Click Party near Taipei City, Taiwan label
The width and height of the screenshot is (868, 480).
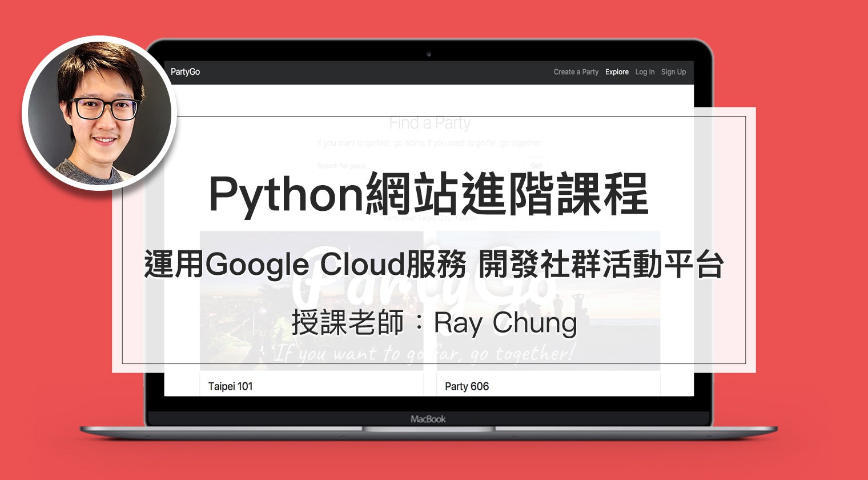(x=431, y=217)
